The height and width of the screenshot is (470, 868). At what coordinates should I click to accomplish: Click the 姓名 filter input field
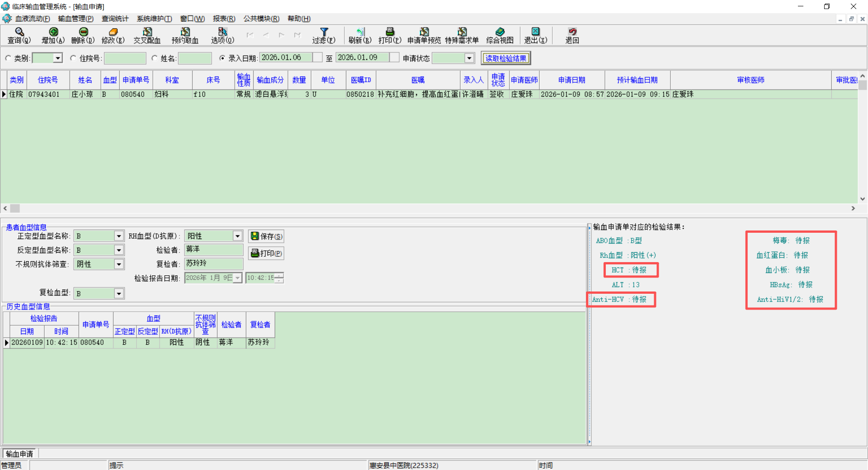[195, 58]
